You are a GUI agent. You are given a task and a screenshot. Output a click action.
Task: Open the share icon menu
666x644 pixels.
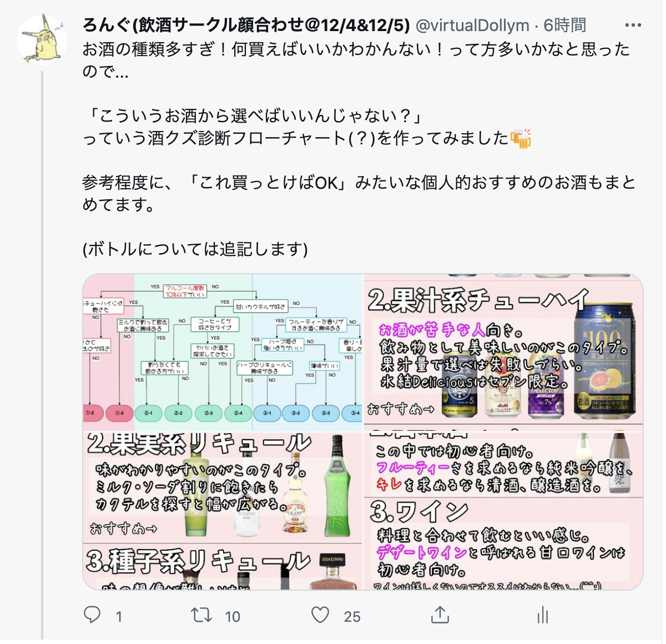coord(440,615)
